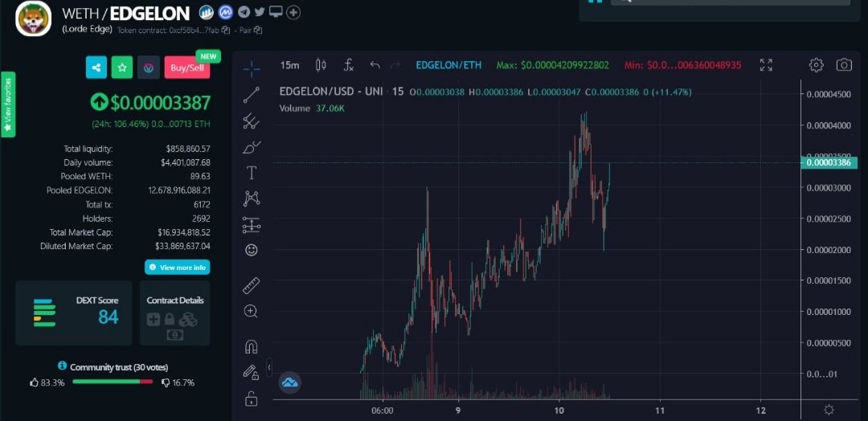The width and height of the screenshot is (868, 421).
Task: Click the TradingView cloud logo button
Action: pos(289,382)
